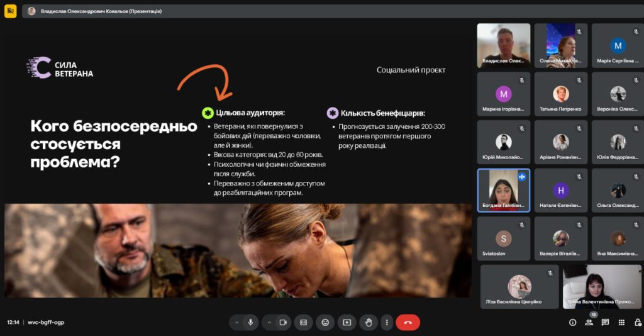Toggle closed captions button
The width and height of the screenshot is (644, 336).
(x=303, y=322)
